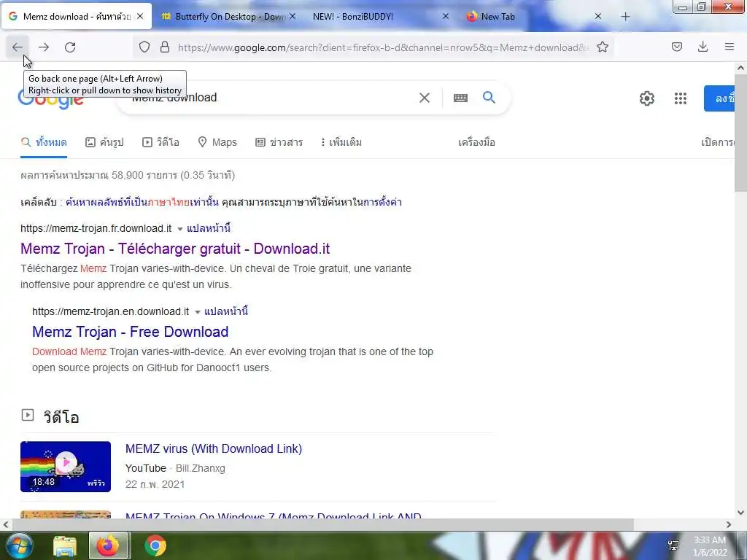Screen dimensions: 747x560
Task: Switch to the Butterfly On Desktop tab
Action: (x=228, y=17)
